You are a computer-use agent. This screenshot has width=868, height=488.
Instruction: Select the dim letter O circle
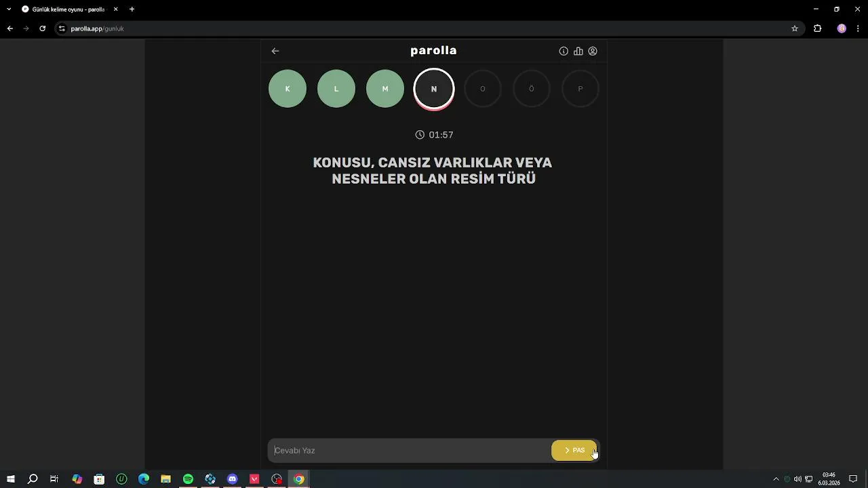pos(483,89)
